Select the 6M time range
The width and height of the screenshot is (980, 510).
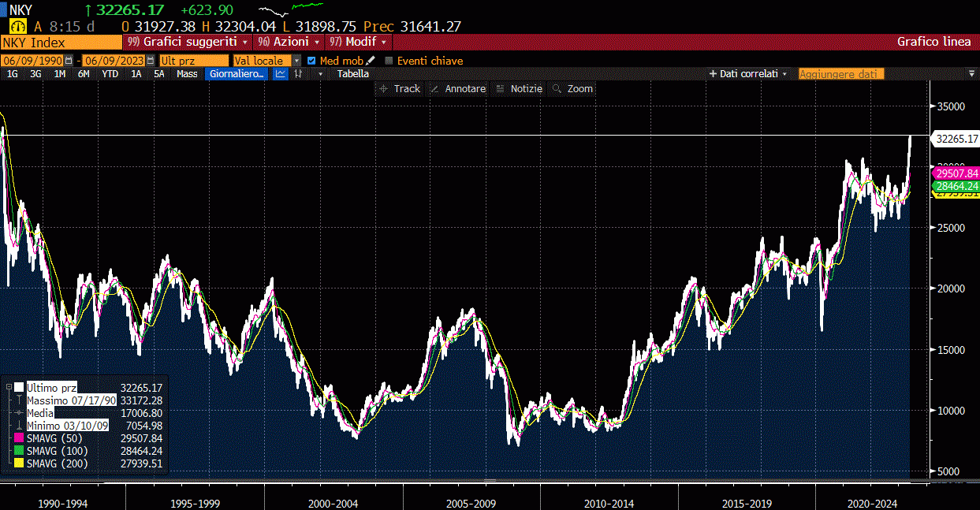coord(84,74)
